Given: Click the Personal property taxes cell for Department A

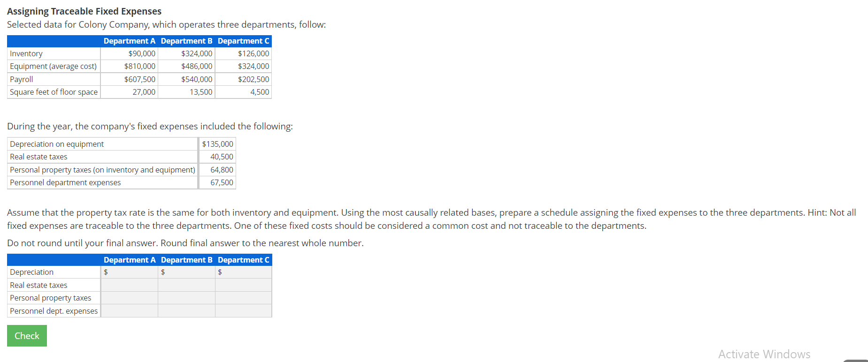Looking at the screenshot, I should (x=129, y=297).
